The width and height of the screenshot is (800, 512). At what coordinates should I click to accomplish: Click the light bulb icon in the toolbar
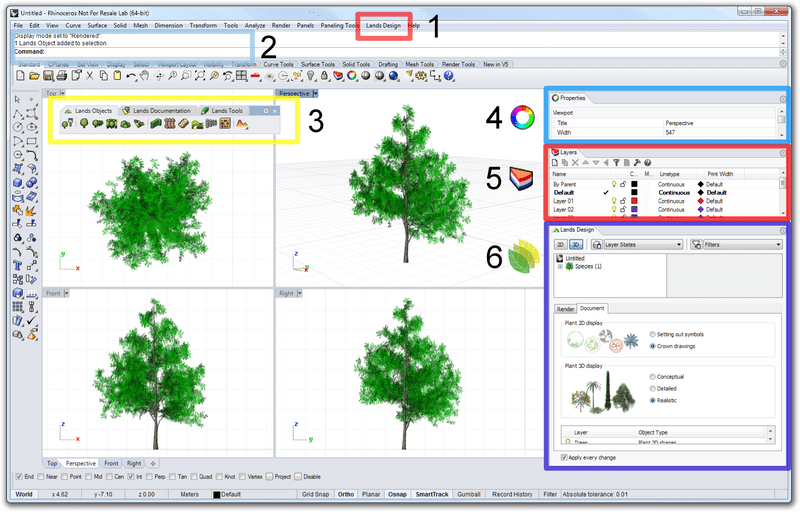coord(310,76)
